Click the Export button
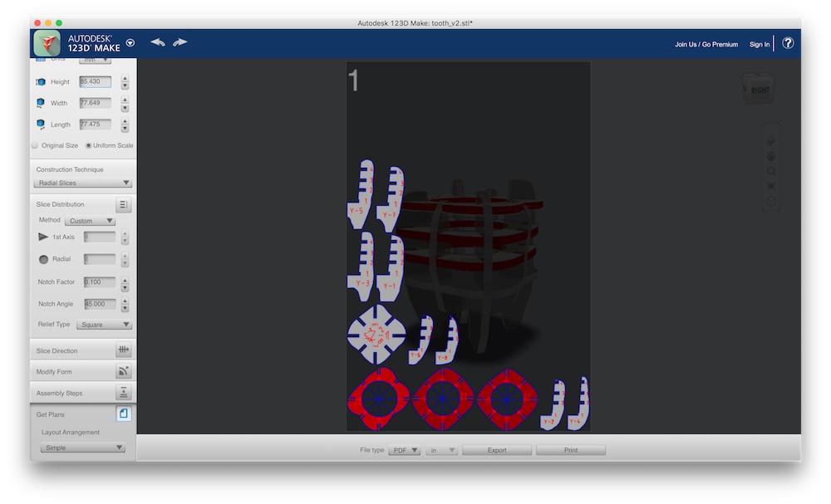 (x=497, y=450)
